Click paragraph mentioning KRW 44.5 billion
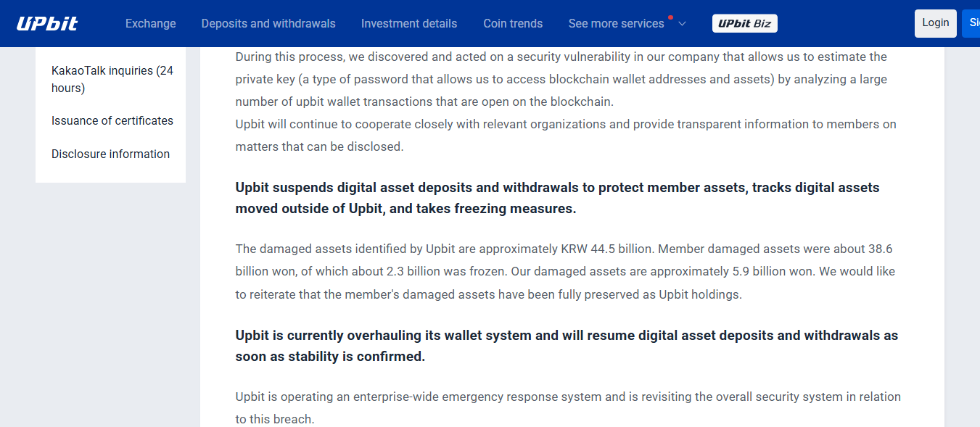The height and width of the screenshot is (427, 980). [565, 271]
